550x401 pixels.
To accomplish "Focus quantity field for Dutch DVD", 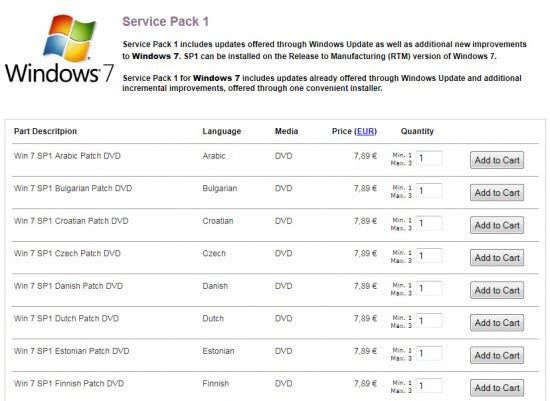I will 429,321.
